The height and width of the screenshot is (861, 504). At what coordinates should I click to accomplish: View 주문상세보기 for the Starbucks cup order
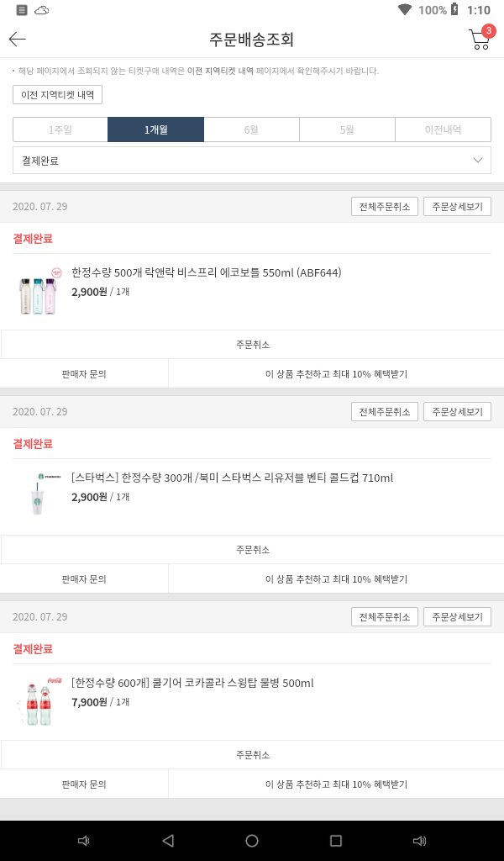pos(457,412)
